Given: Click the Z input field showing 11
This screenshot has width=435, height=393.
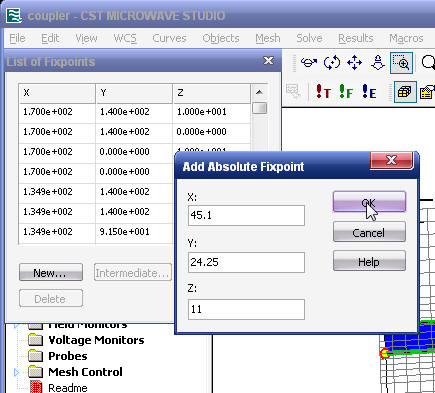Looking at the screenshot, I should click(246, 309).
